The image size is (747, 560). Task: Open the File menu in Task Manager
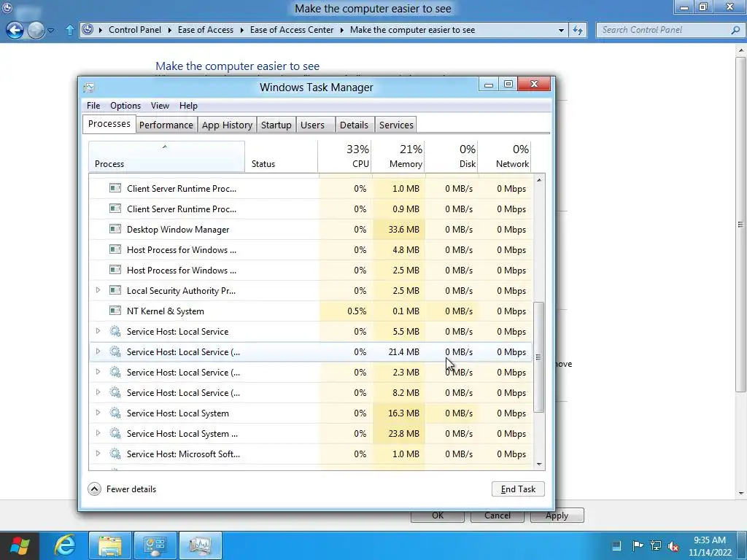click(93, 106)
